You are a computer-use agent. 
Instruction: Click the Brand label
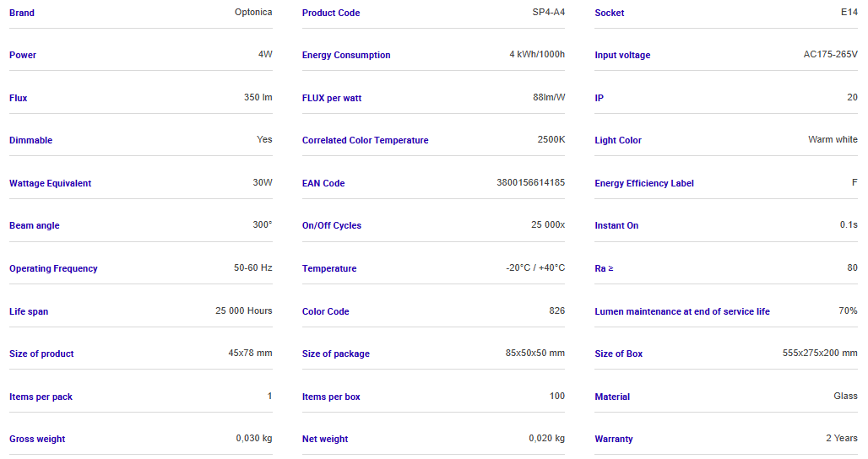[22, 13]
